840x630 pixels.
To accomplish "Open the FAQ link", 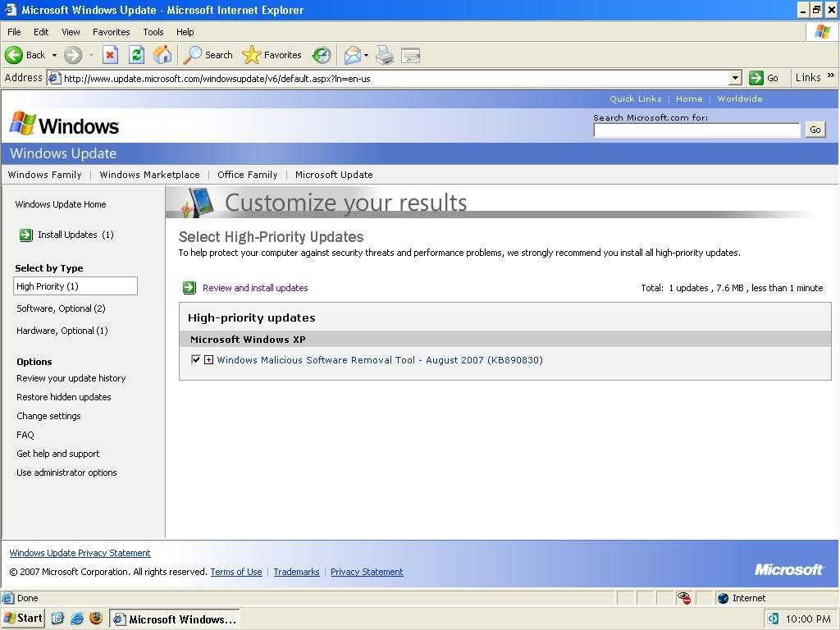I will [25, 435].
